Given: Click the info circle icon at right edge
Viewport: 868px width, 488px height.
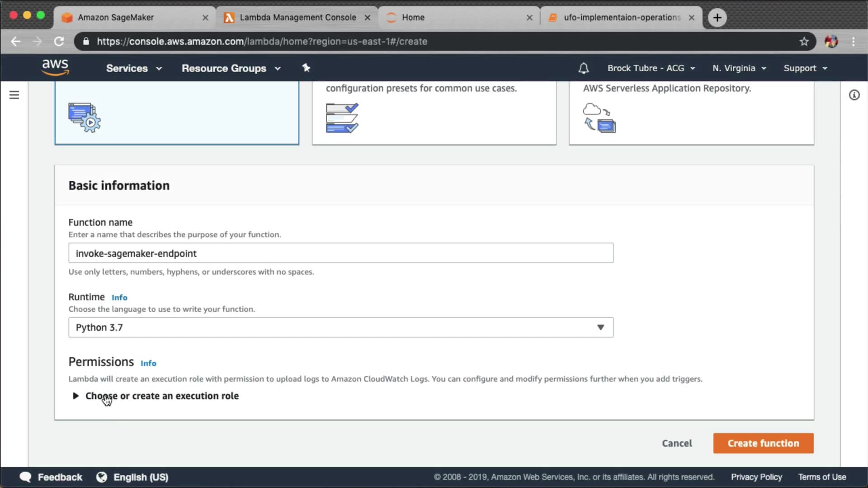Looking at the screenshot, I should [854, 95].
